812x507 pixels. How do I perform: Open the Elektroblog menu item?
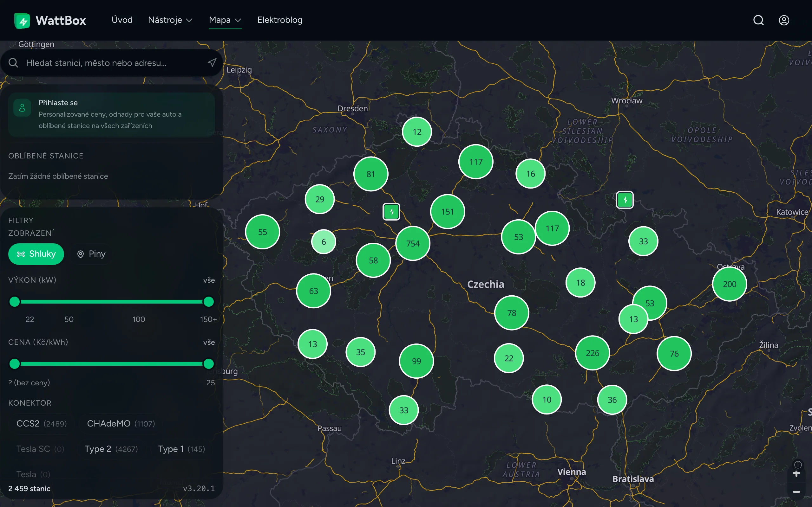(x=279, y=20)
